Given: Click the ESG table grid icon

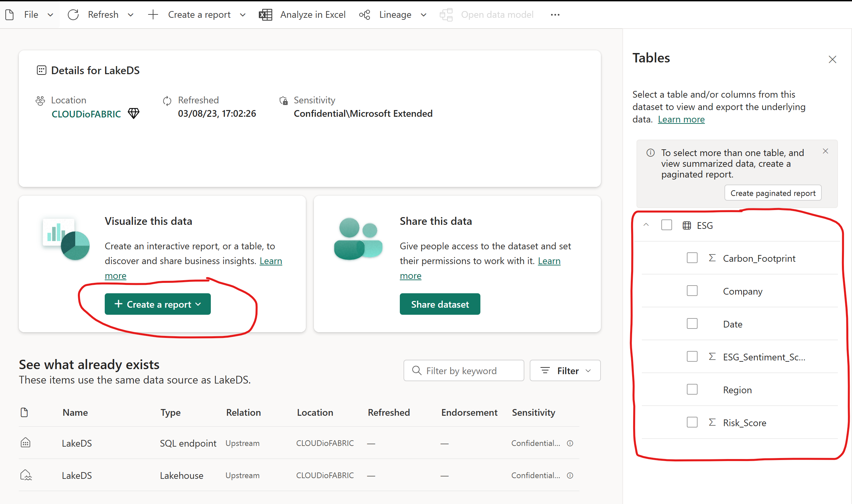Looking at the screenshot, I should click(687, 225).
